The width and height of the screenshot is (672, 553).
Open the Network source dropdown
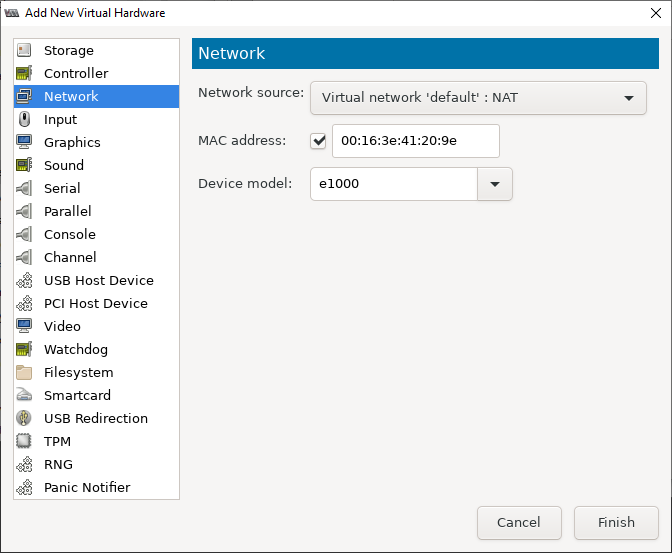[478, 98]
